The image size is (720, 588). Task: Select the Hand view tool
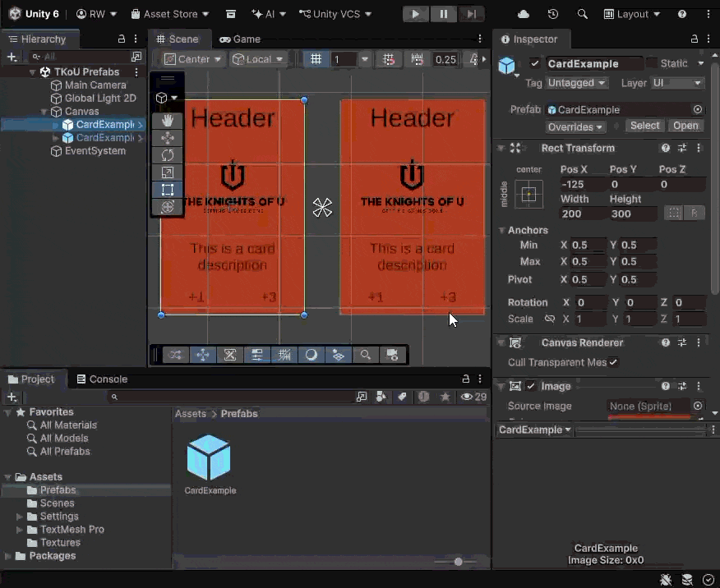(x=168, y=121)
